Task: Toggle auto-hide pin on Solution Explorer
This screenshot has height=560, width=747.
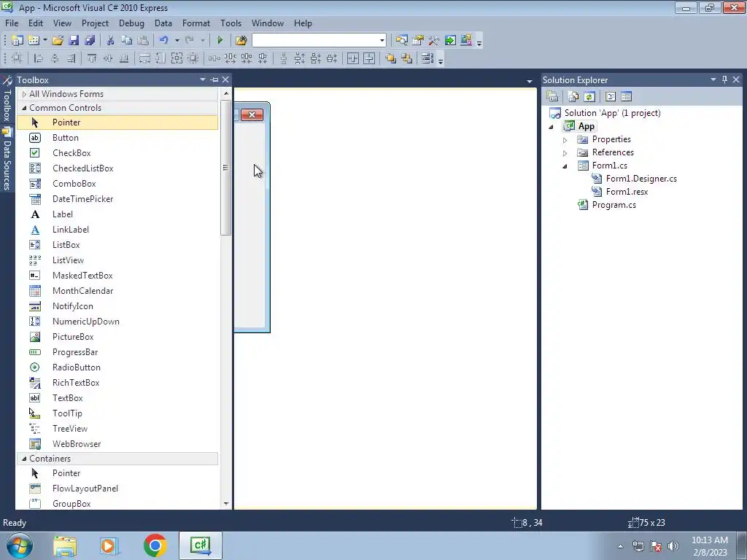Action: tap(724, 79)
